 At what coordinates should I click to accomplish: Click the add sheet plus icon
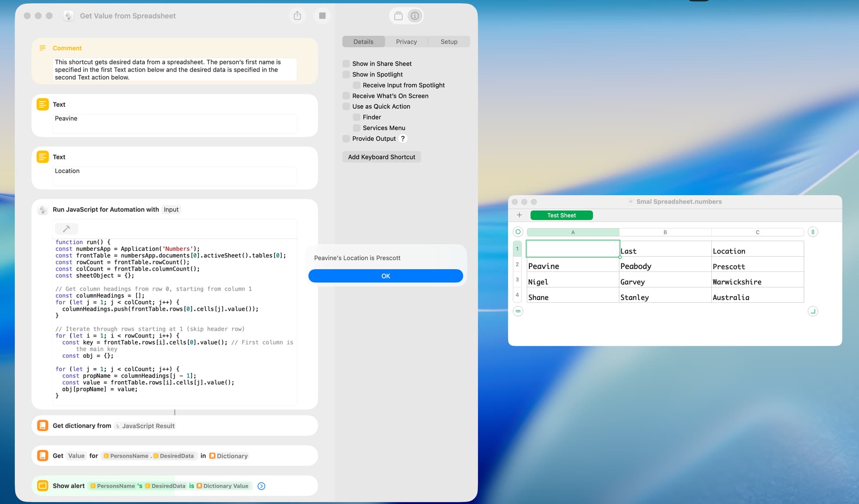click(x=519, y=215)
